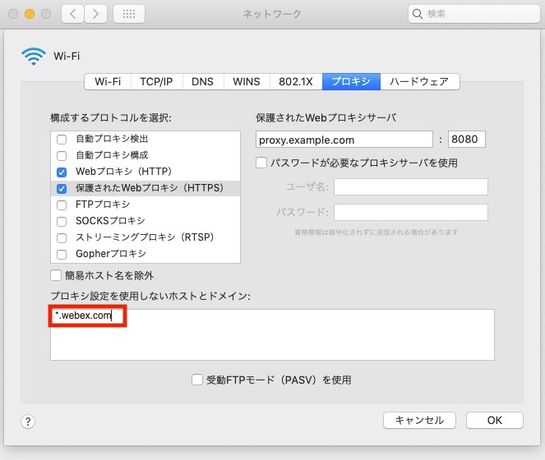Click the search magnifier icon
Image resolution: width=545 pixels, height=460 pixels.
tap(417, 14)
